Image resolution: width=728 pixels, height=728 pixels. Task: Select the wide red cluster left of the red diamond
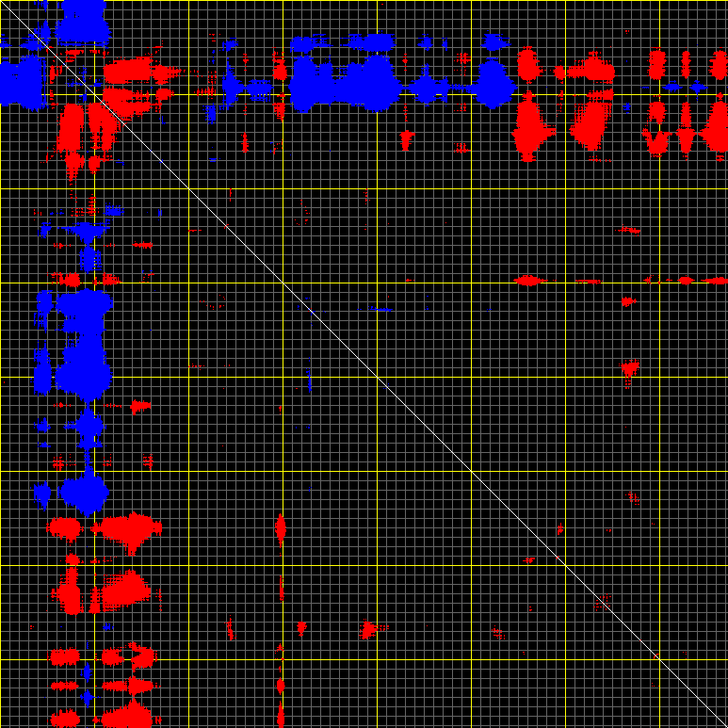coord(590,124)
